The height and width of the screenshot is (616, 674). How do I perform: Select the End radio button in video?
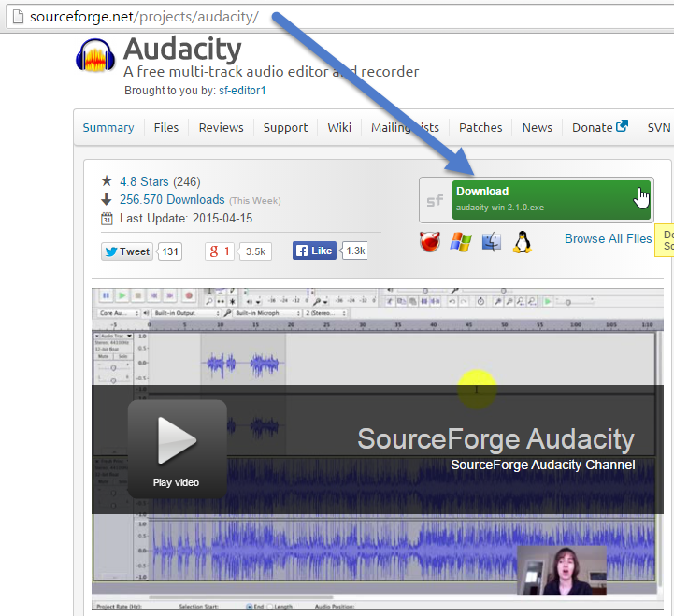[x=250, y=607]
